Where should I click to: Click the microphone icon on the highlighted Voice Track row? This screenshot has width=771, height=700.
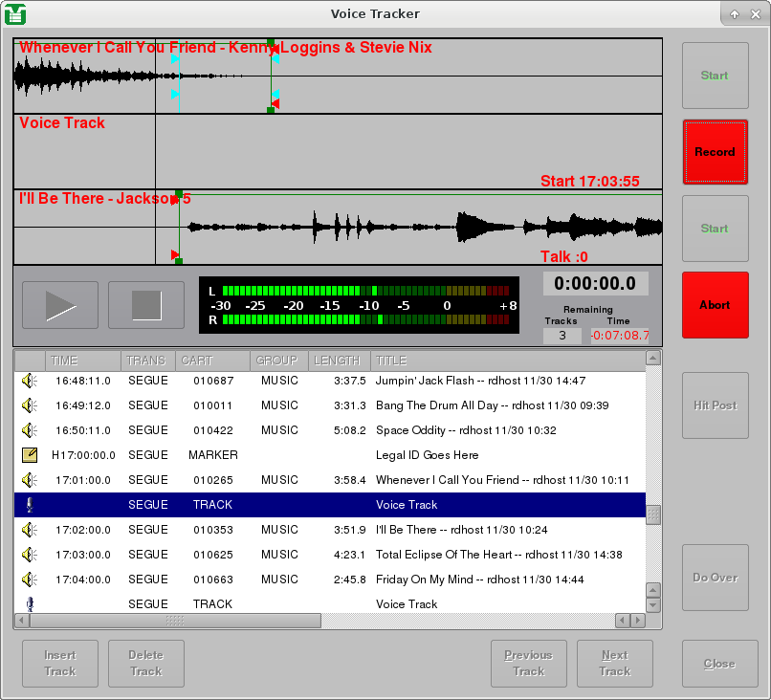28,504
